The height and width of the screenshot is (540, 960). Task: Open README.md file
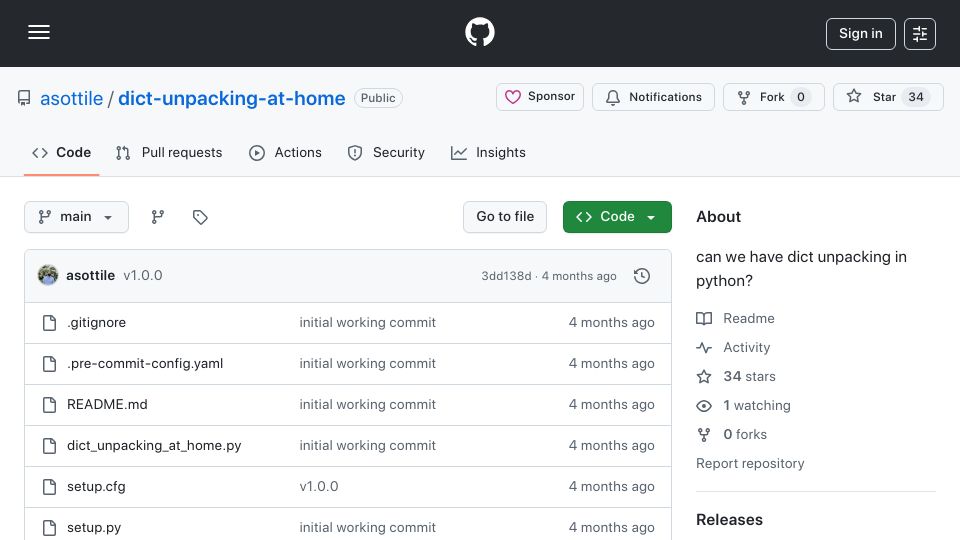(107, 405)
